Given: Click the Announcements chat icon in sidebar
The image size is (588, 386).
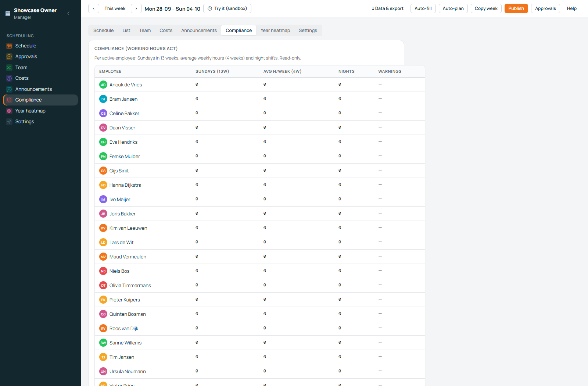Looking at the screenshot, I should tap(9, 89).
